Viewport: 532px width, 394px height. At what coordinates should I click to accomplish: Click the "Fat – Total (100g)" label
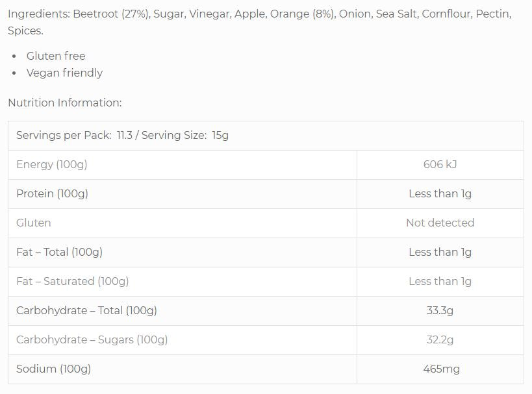click(60, 252)
